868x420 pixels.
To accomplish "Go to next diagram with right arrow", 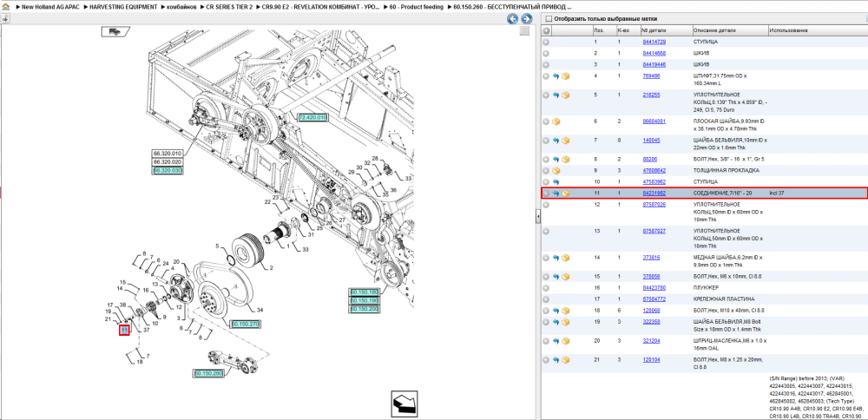I will (526, 19).
